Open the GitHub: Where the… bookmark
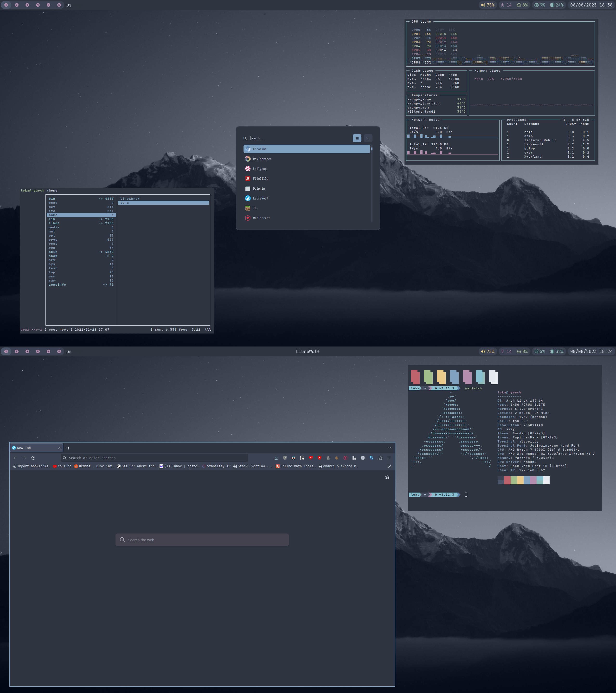Screen dimensions: 616x693 click(x=137, y=466)
